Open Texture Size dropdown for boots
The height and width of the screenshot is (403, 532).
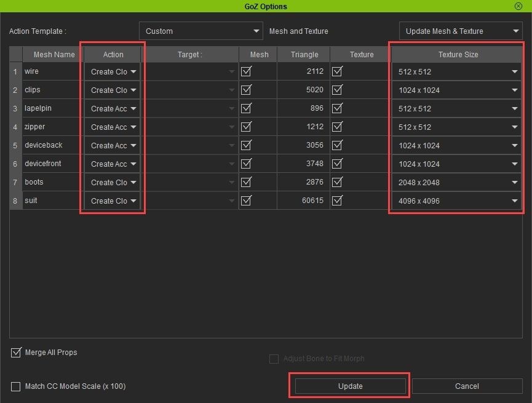pyautogui.click(x=457, y=183)
